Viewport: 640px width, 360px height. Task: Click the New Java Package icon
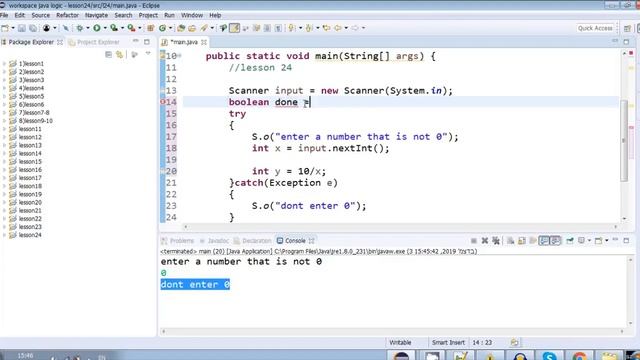click(x=151, y=28)
